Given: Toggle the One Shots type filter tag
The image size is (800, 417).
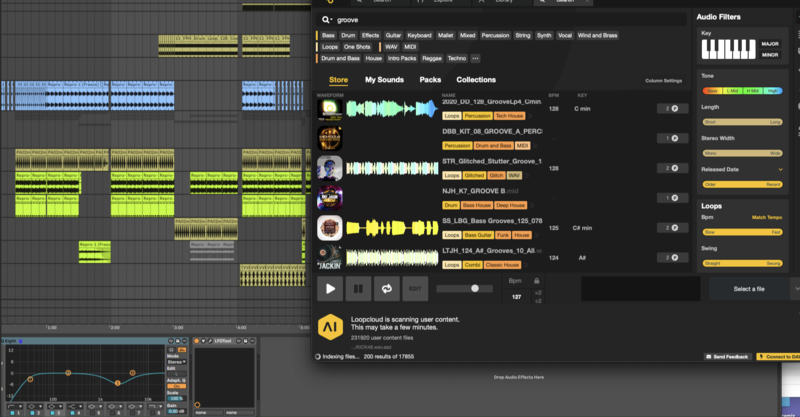Looking at the screenshot, I should (x=357, y=47).
